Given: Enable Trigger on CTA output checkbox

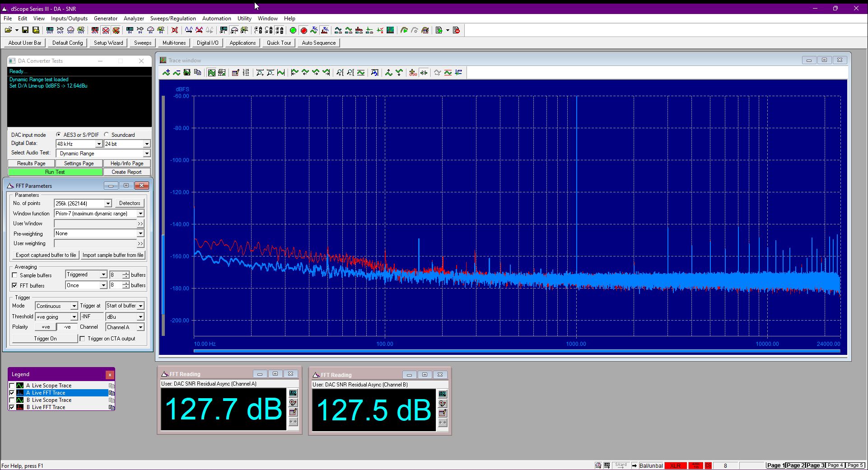Looking at the screenshot, I should pos(82,339).
